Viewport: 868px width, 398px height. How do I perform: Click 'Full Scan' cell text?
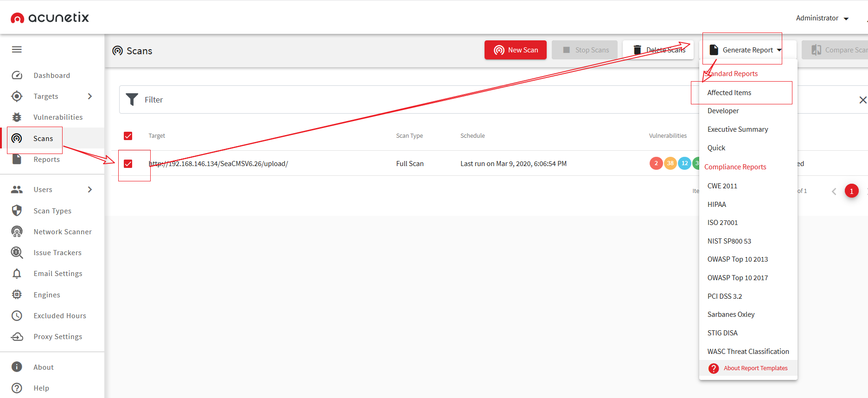[410, 164]
